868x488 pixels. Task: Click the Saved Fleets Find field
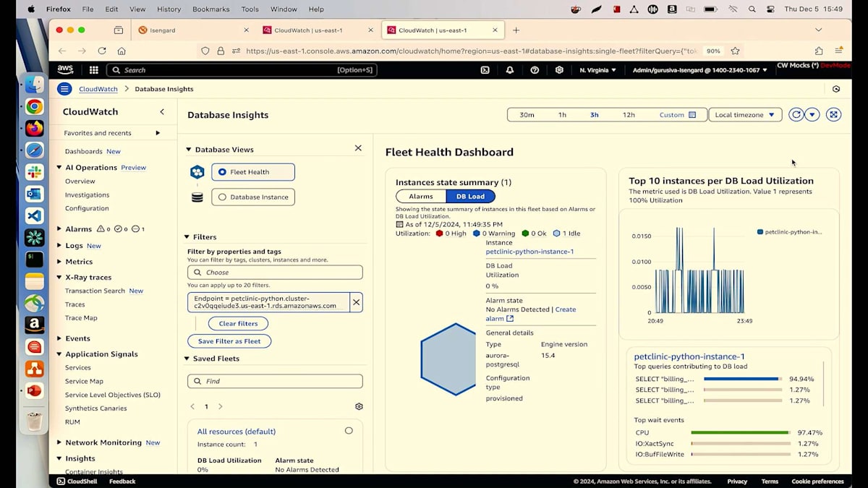coord(275,381)
